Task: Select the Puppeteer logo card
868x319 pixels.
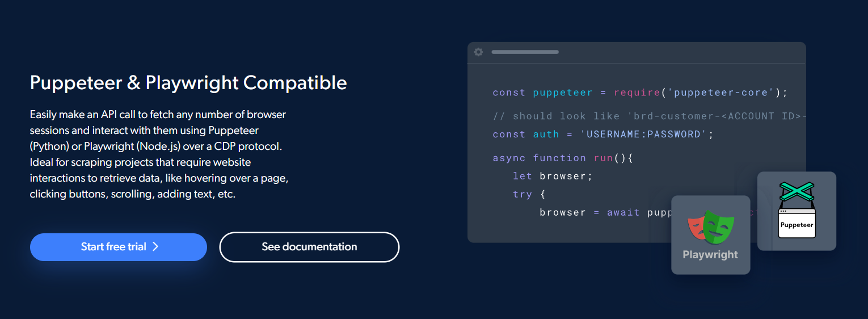Action: (x=797, y=211)
